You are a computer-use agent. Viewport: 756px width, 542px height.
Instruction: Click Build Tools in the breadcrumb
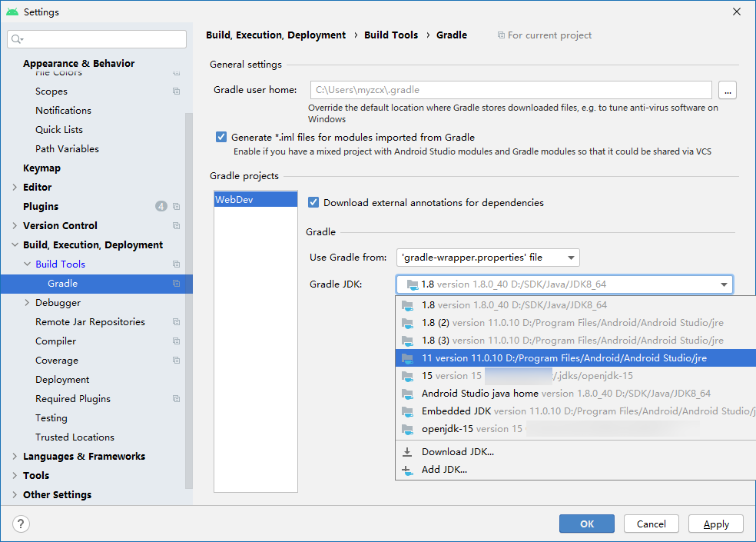click(391, 35)
